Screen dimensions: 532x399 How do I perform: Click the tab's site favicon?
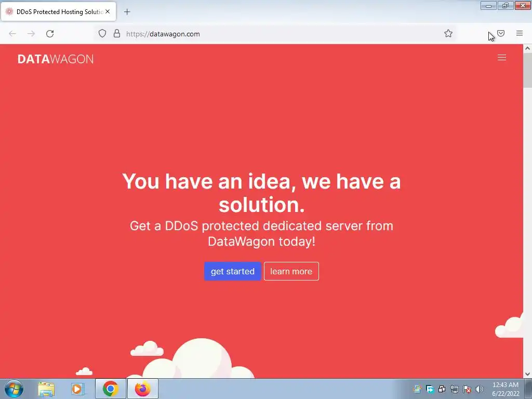(x=9, y=11)
